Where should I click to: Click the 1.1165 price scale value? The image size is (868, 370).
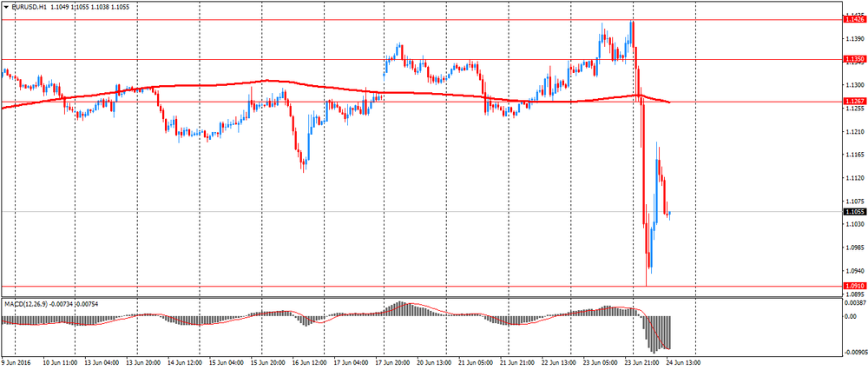click(x=853, y=155)
